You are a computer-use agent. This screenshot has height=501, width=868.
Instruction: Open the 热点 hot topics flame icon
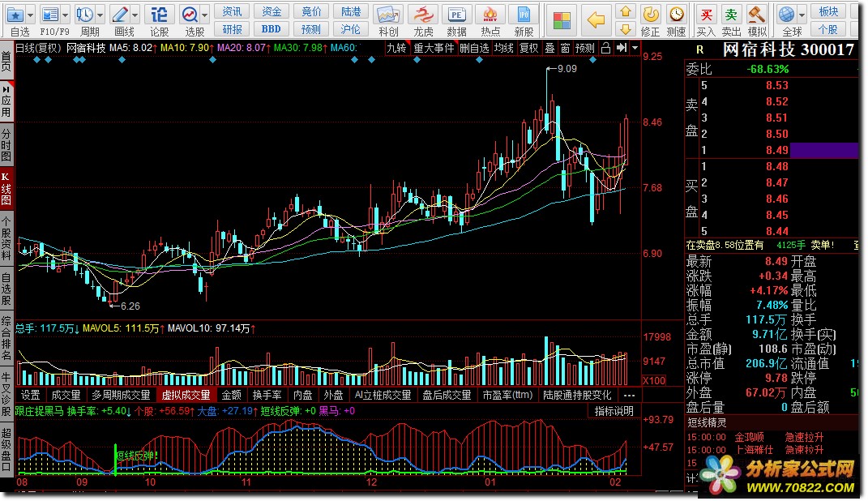[490, 15]
